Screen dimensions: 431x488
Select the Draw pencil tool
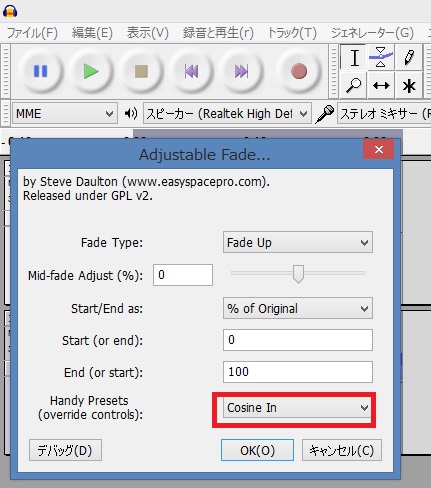[409, 57]
